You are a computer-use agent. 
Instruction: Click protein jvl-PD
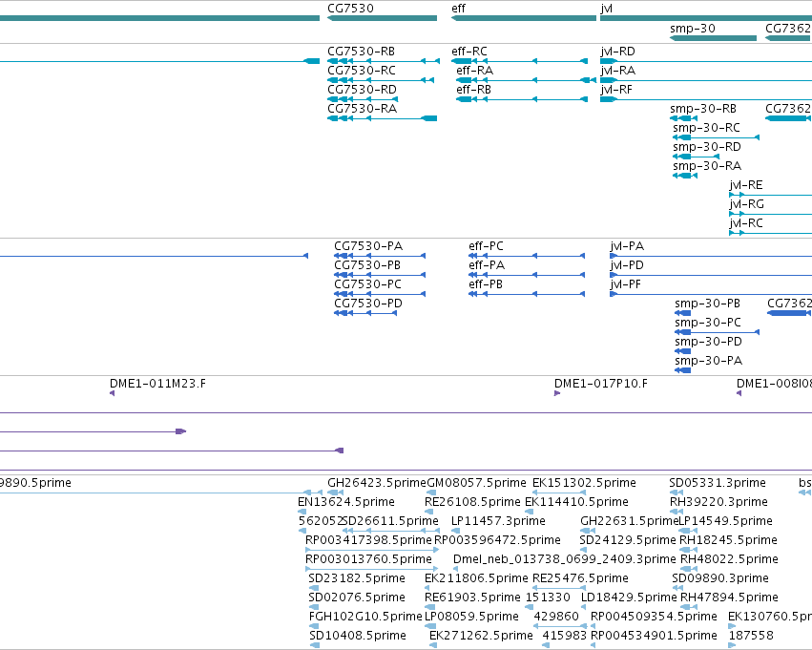click(627, 265)
